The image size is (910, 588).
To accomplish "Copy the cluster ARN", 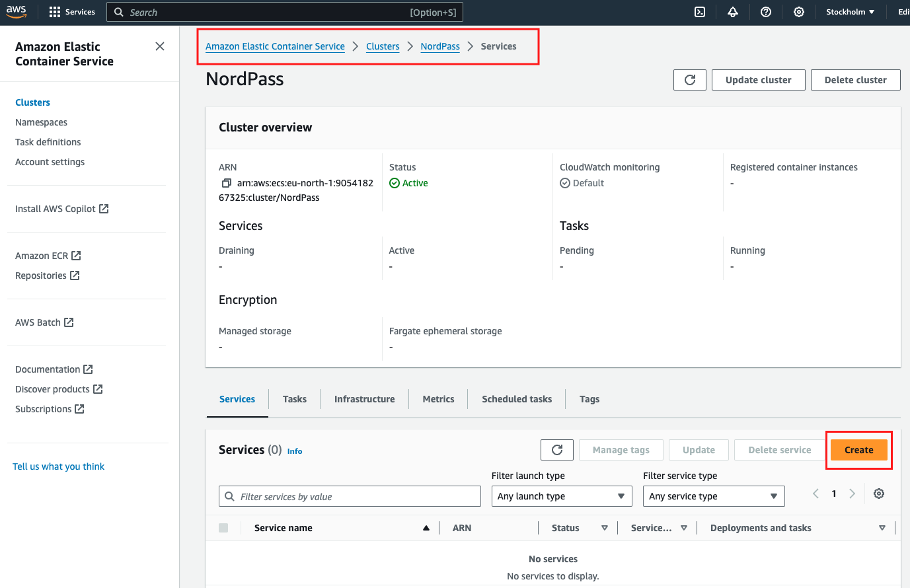I will 226,183.
